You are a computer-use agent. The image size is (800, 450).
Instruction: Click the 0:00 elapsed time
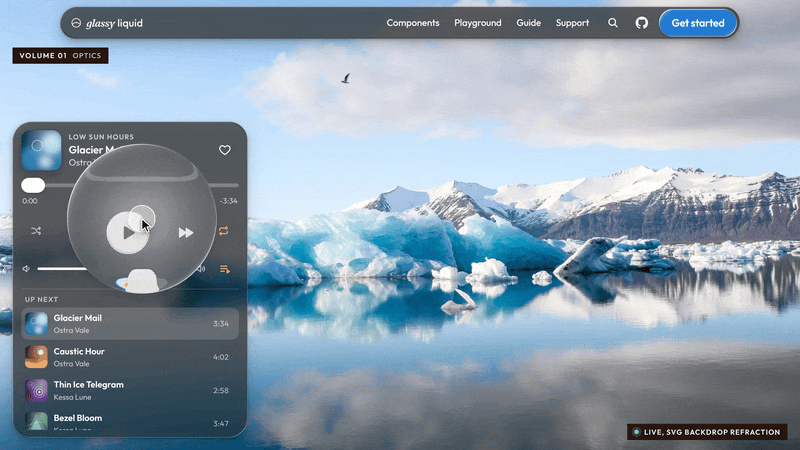point(30,201)
